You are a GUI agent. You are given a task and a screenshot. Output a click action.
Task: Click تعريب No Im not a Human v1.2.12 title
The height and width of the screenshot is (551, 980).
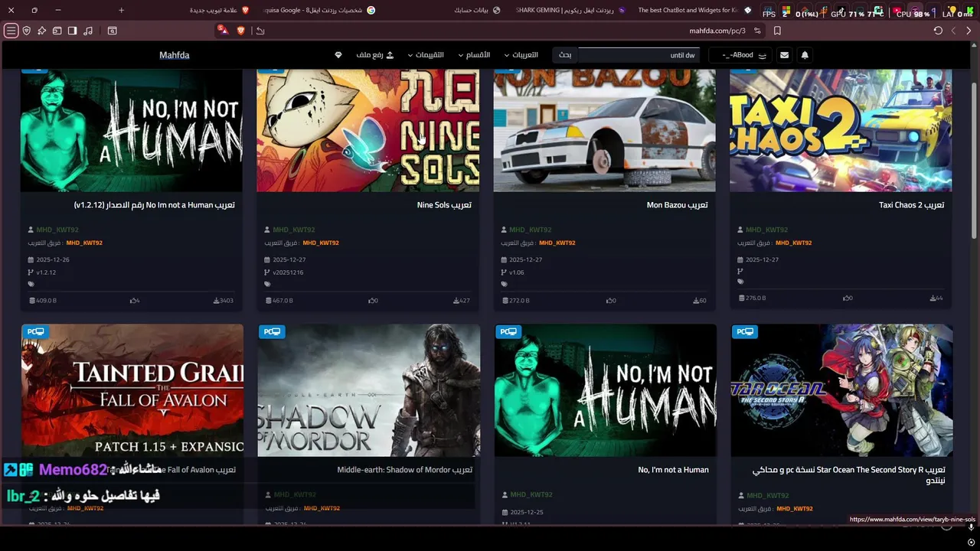154,205
